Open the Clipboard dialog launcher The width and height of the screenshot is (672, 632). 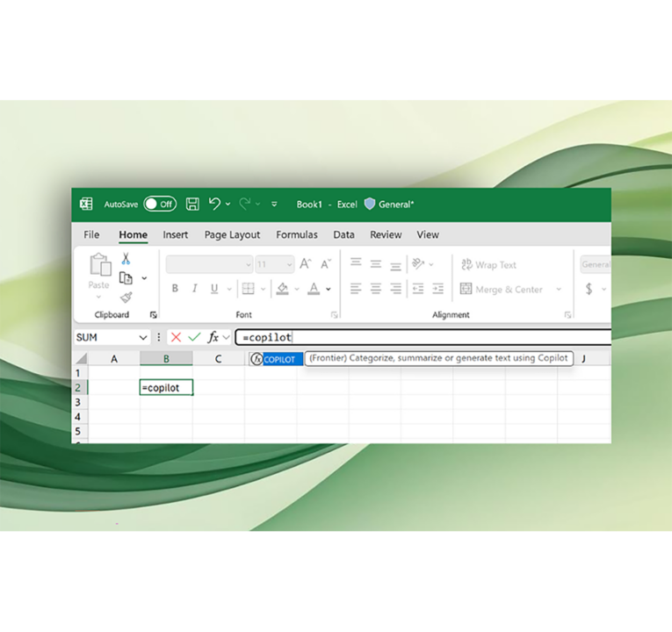point(153,315)
